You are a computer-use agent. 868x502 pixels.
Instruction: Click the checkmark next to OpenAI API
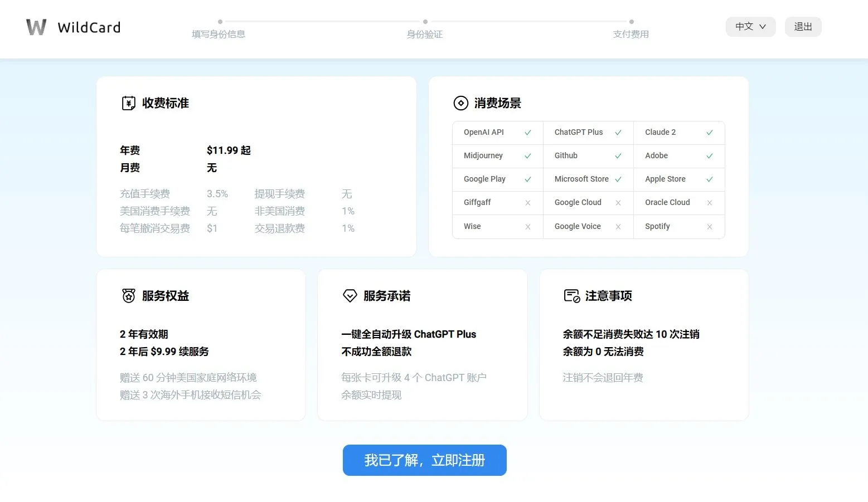(527, 133)
